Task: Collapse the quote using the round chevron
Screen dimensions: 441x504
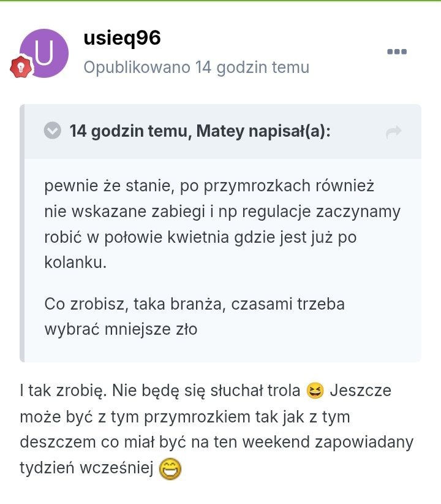Action: point(53,131)
